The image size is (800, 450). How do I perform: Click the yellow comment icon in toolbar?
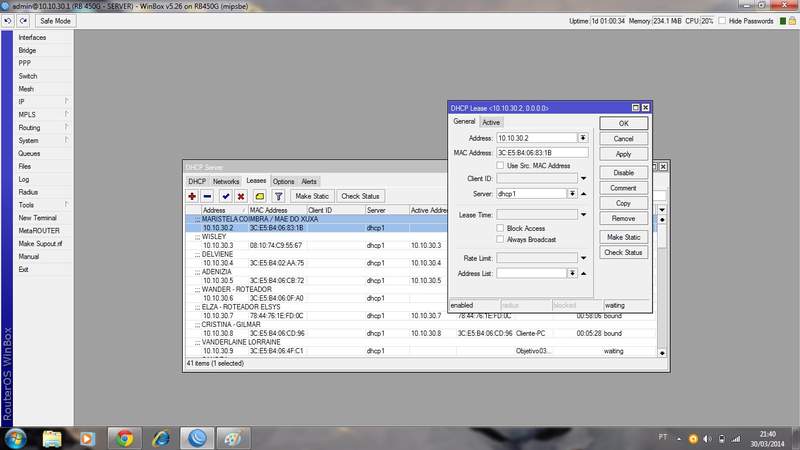point(259,196)
